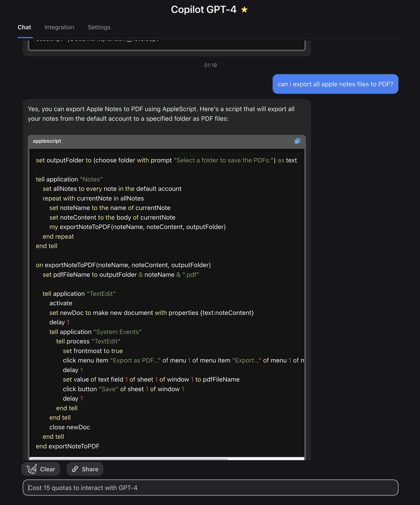
Task: Click the 'set newDoc to make new document' line
Action: (x=152, y=313)
